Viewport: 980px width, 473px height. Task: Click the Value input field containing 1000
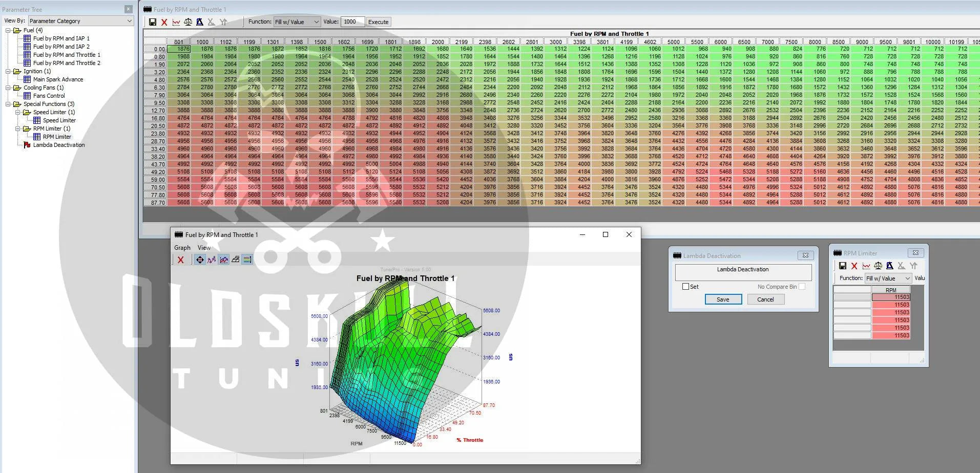(352, 22)
